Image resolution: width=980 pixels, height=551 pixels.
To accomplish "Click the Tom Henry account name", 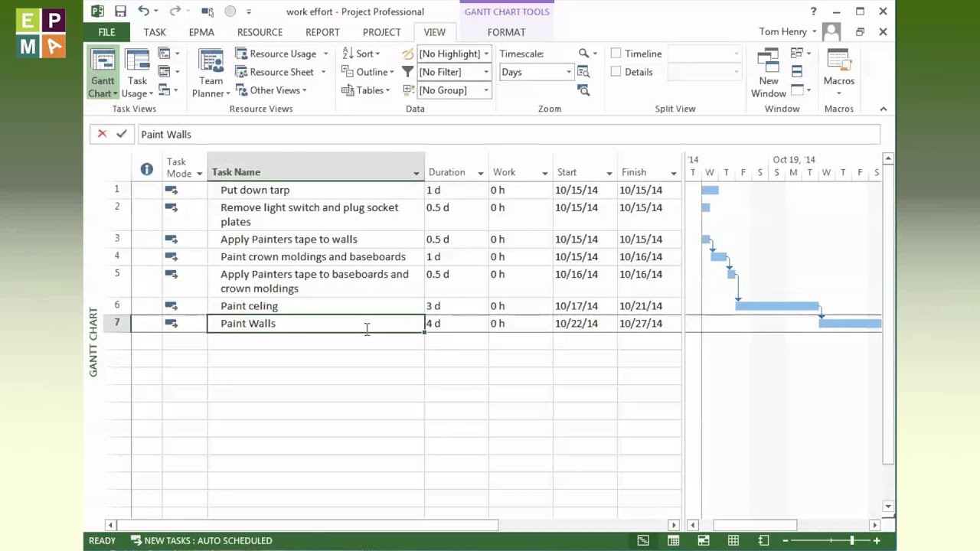I will tap(782, 32).
